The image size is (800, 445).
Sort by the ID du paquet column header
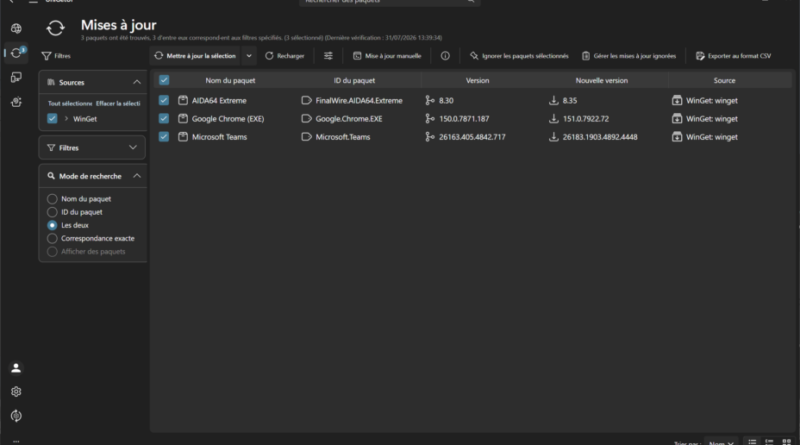click(354, 80)
